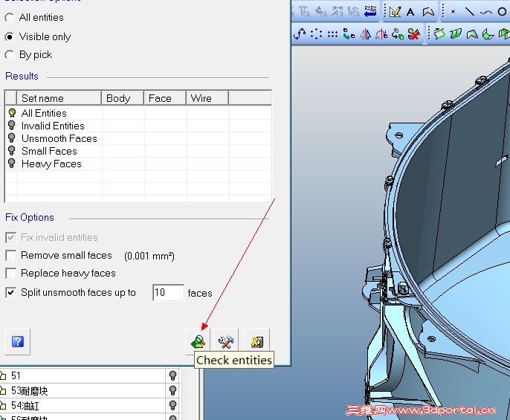Viewport: 510px width, 420px height.
Task: Choose the wavy spline curve tool
Action: [x=486, y=13]
